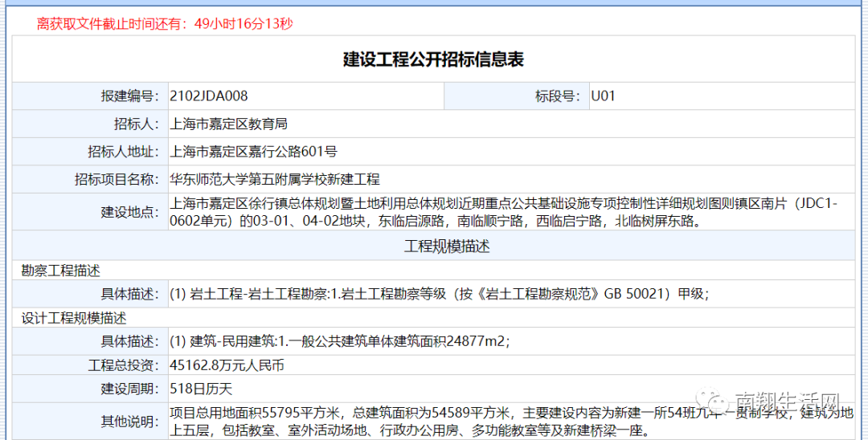Image resolution: width=868 pixels, height=440 pixels.
Task: Select the value U01
Action: [603, 96]
